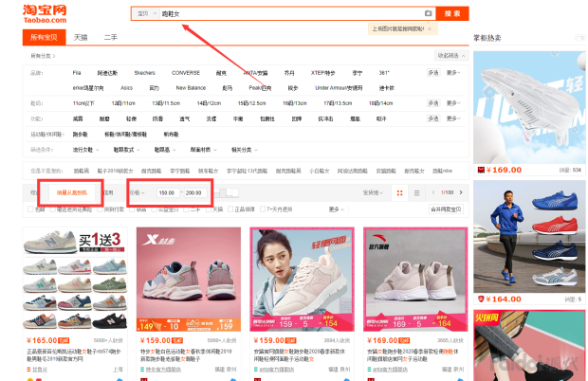Enable the 正品保障 checkbox

230,209
